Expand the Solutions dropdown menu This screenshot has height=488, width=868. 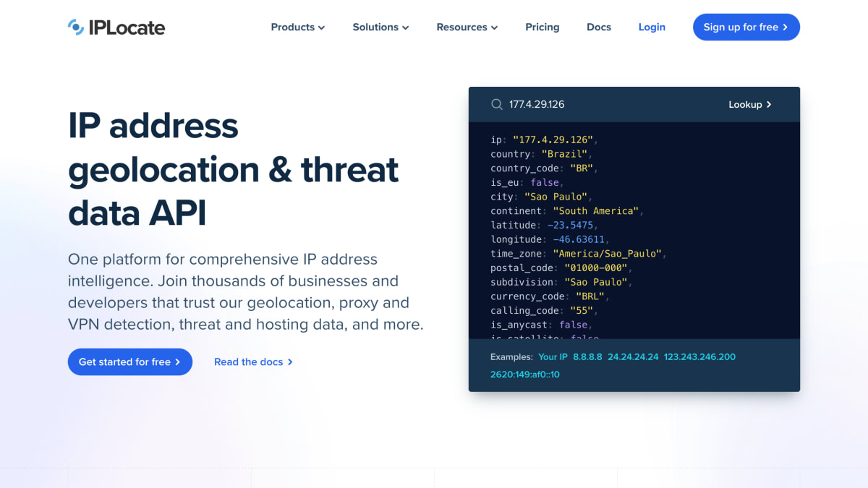tap(380, 27)
